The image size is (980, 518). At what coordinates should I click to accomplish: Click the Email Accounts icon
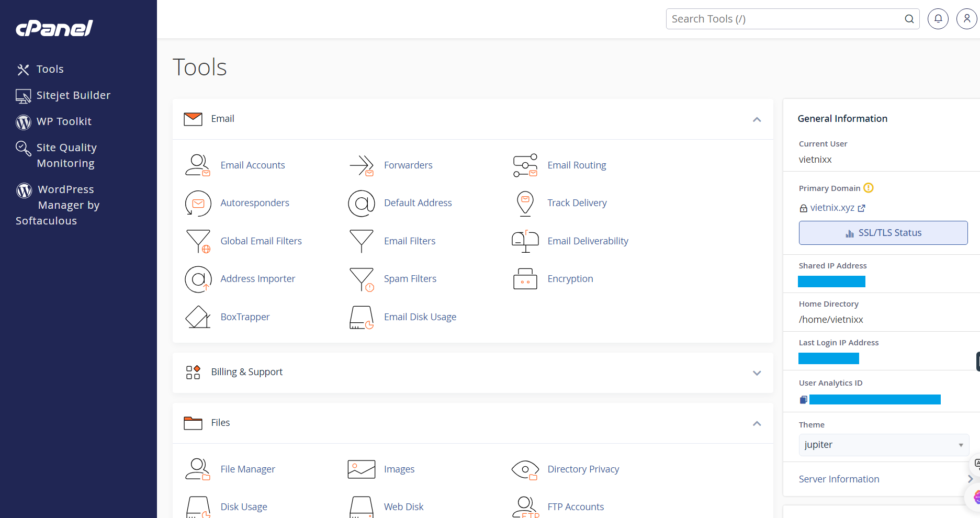198,165
